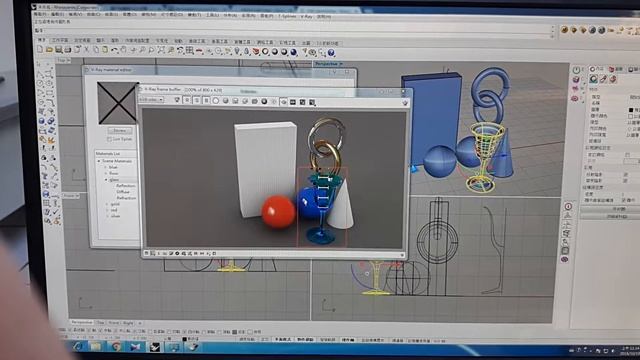Screen dimensions: 640x360
Task: Click the blue Help icon in toolbar
Action: (x=331, y=53)
